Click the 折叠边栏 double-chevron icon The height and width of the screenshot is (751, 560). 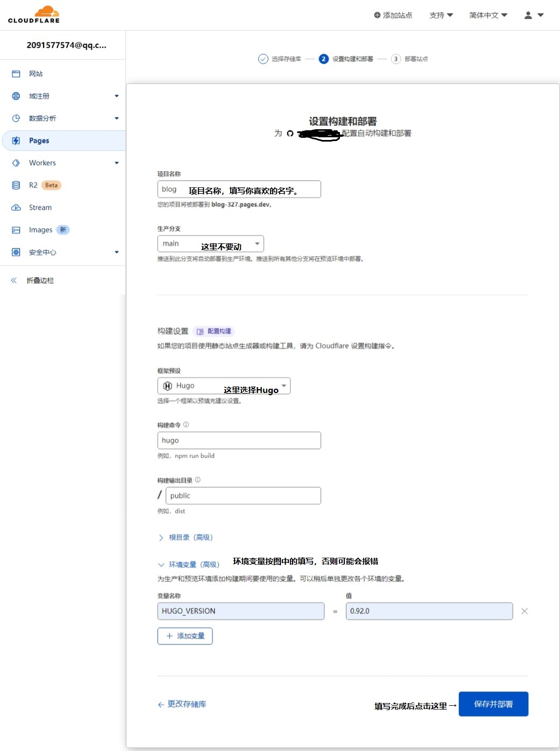14,280
